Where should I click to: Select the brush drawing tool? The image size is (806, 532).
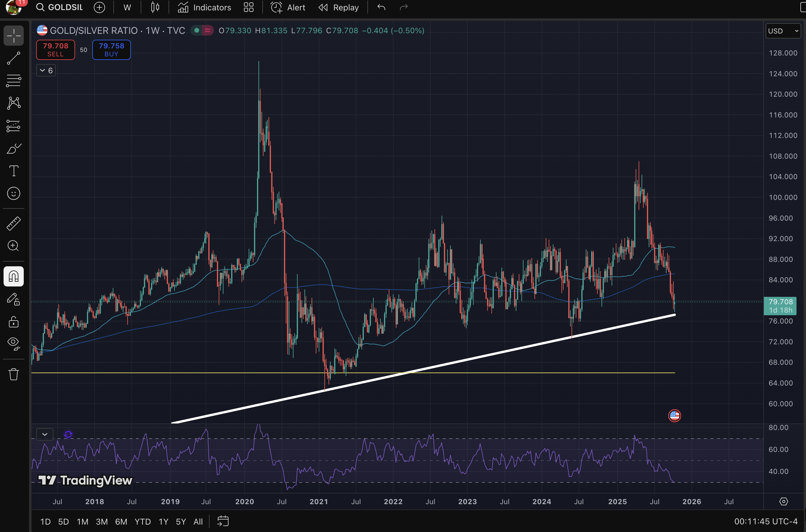tap(14, 148)
